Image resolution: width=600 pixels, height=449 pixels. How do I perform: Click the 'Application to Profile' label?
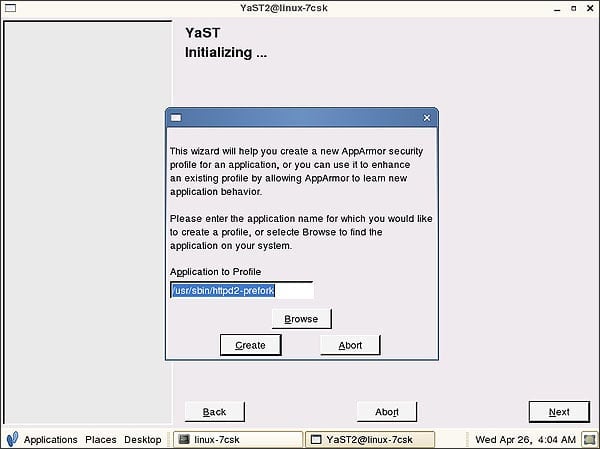point(215,272)
